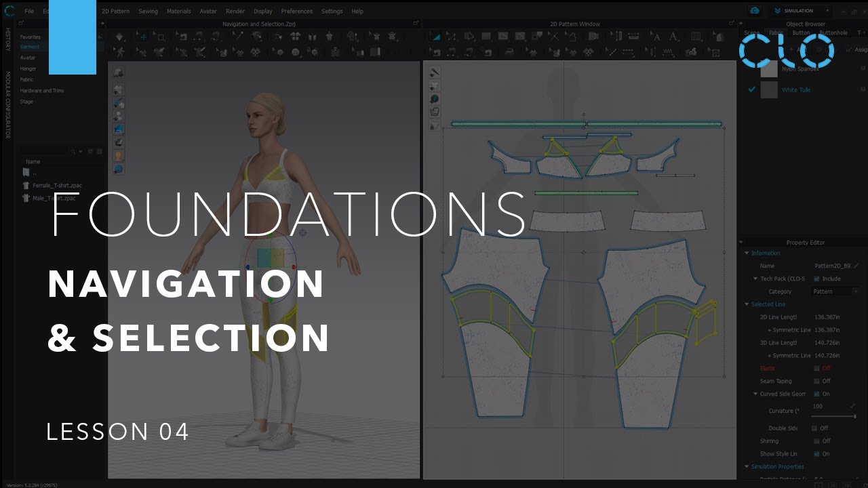Click the White Tulle fabric swatch
The image size is (868, 488).
769,89
